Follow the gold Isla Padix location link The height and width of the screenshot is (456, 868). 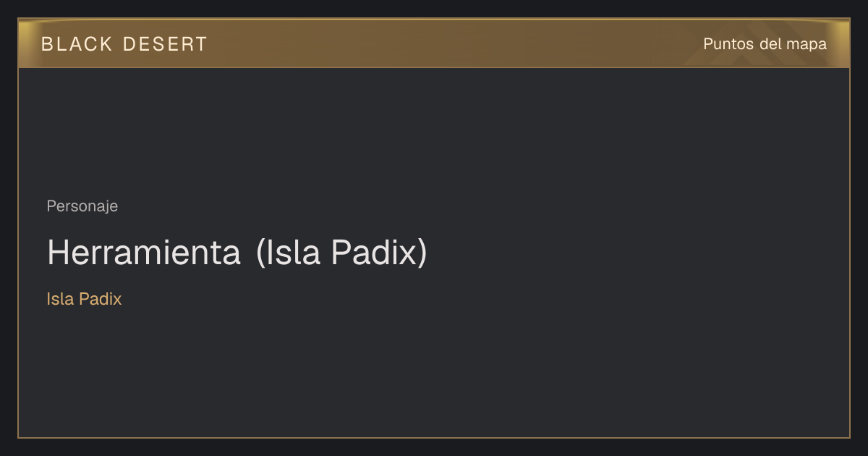coord(84,299)
